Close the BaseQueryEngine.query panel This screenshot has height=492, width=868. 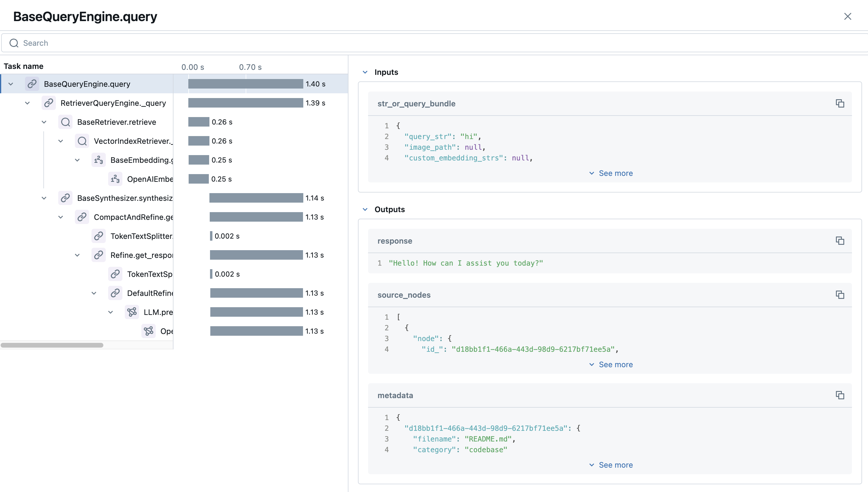pyautogui.click(x=848, y=16)
